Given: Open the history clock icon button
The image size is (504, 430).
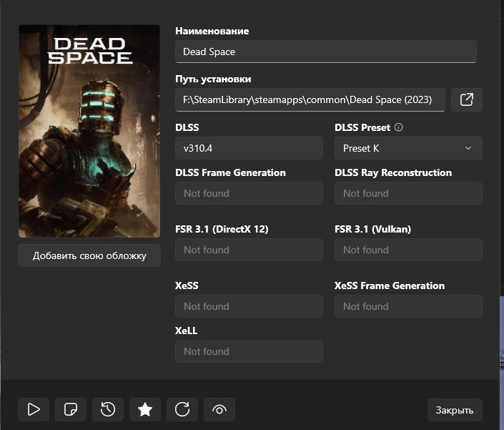Looking at the screenshot, I should (x=108, y=409).
